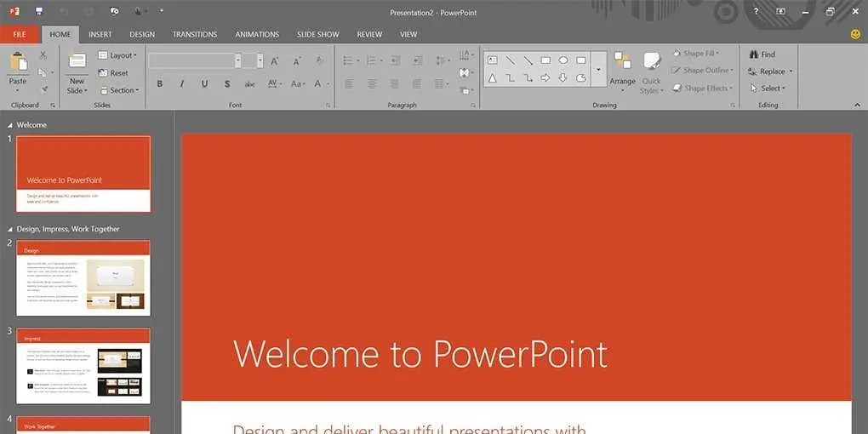
Task: Toggle Justify paragraph alignment
Action: coord(417,84)
